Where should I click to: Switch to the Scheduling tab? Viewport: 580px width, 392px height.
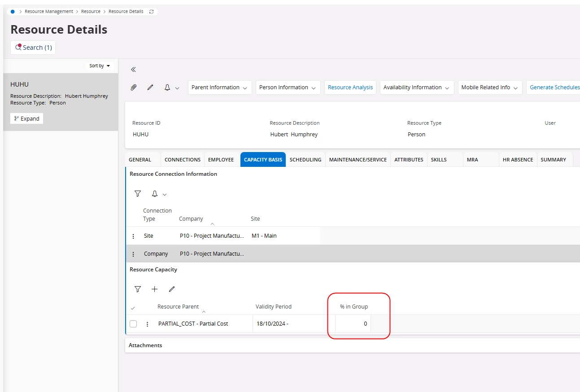point(305,160)
